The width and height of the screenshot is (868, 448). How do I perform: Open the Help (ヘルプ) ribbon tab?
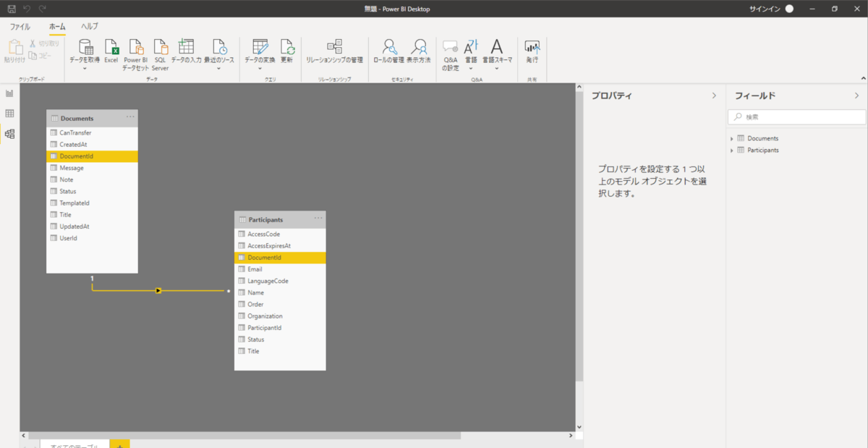coord(90,27)
